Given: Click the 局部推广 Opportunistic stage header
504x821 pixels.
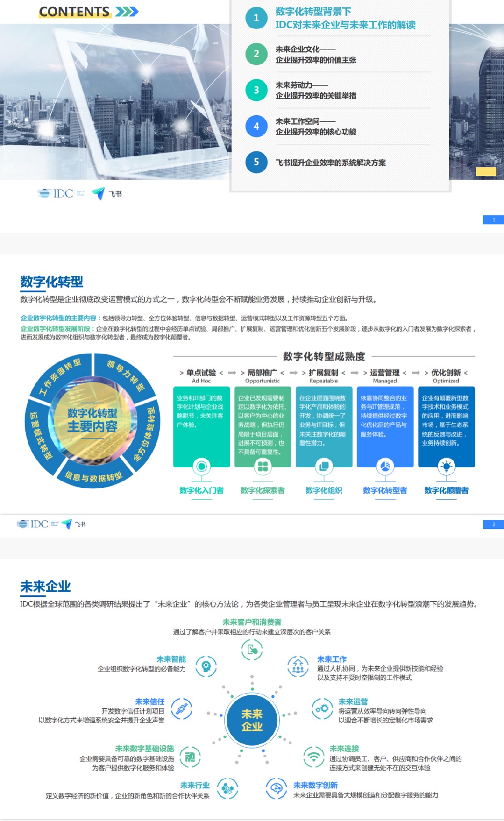Looking at the screenshot, I should 263,376.
